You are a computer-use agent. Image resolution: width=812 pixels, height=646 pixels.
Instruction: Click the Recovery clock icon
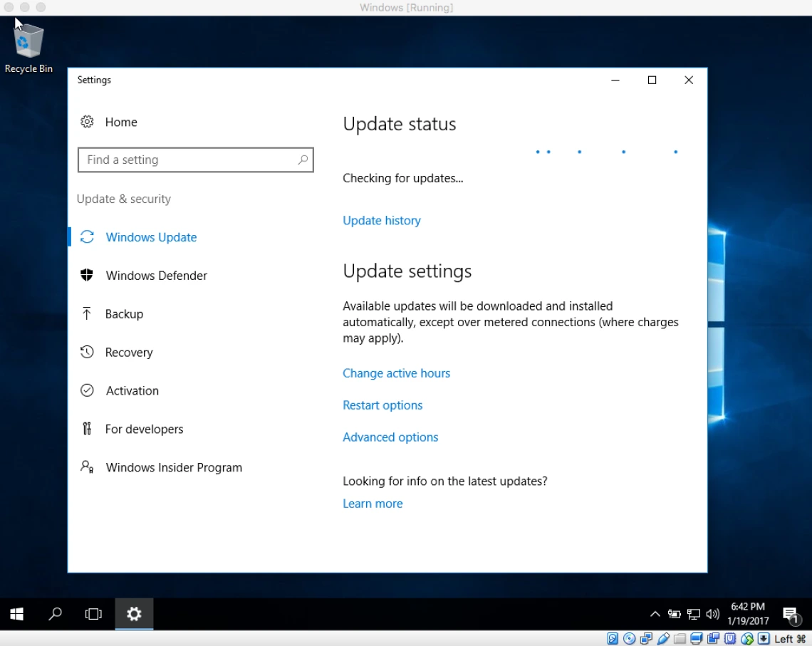point(87,352)
